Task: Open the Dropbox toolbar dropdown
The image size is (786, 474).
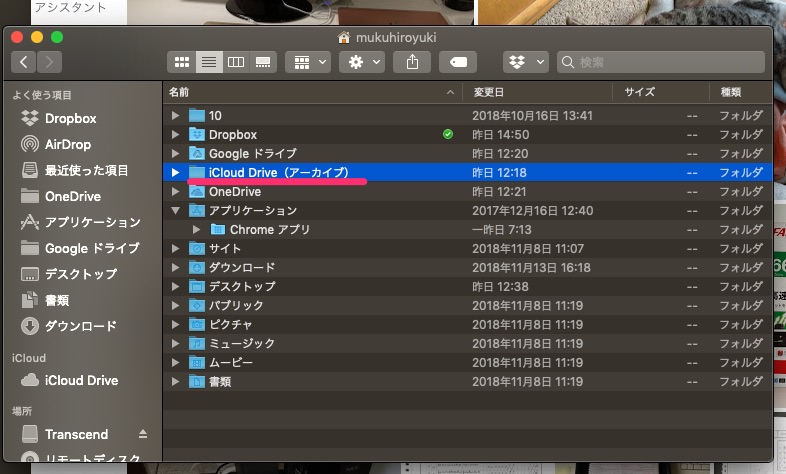Action: [526, 62]
